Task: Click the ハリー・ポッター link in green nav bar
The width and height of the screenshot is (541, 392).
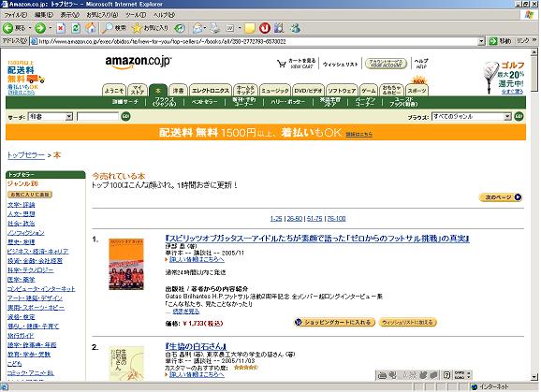Action: coord(287,102)
